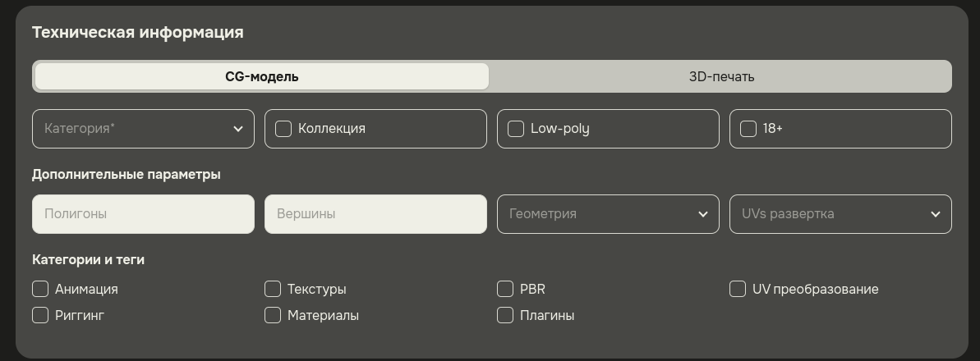This screenshot has height=361, width=980.
Task: Check the Текстуры checkbox
Action: [273, 289]
